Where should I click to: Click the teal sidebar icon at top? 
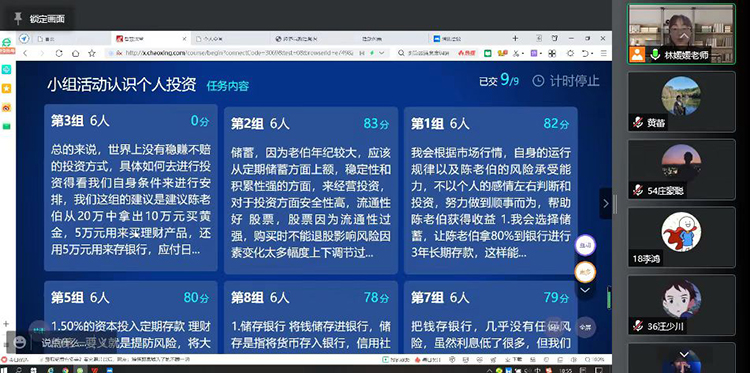click(x=7, y=70)
